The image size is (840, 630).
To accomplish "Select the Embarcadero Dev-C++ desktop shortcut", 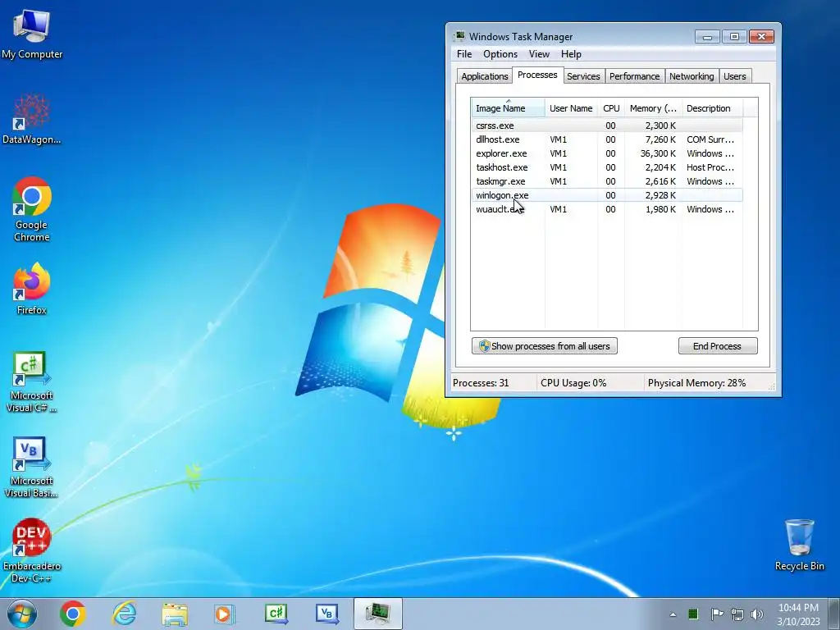I will click(32, 550).
